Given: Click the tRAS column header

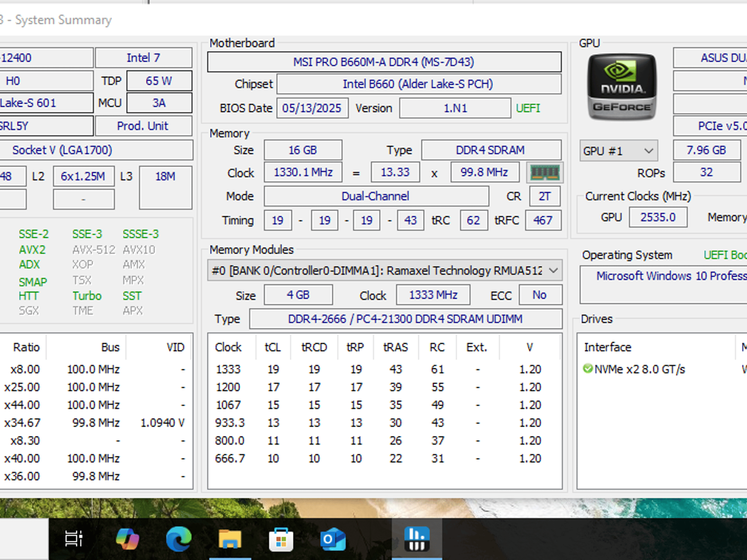Looking at the screenshot, I should (x=396, y=347).
